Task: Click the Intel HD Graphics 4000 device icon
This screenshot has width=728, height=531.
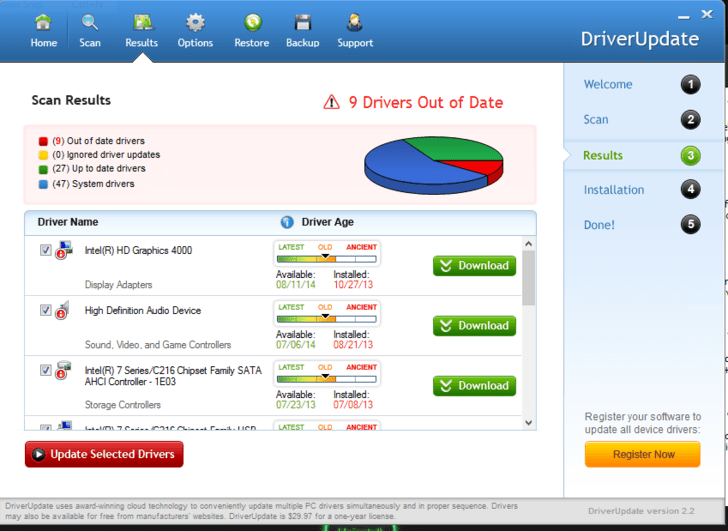Action: (64, 250)
